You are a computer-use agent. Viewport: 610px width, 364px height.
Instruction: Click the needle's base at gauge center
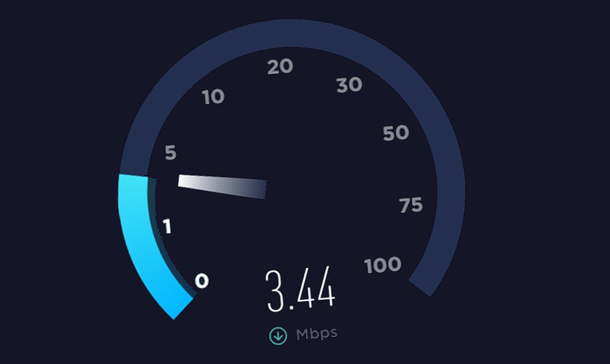pos(261,189)
